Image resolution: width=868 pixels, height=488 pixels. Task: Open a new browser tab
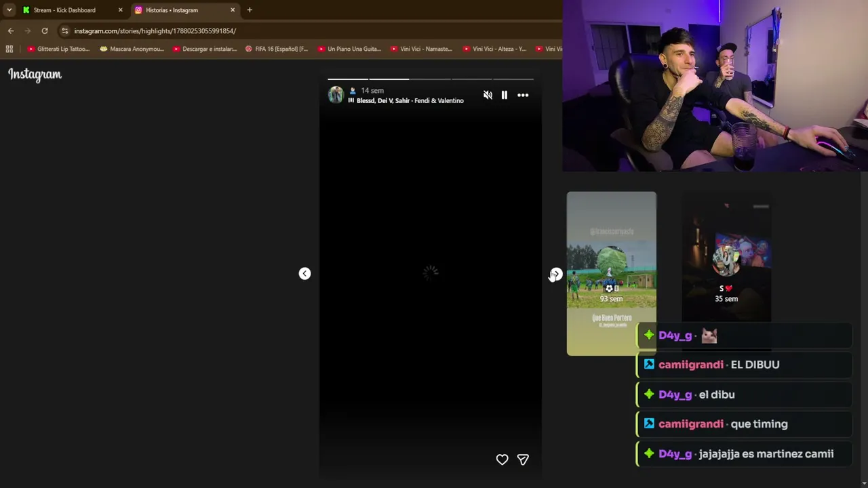tap(250, 10)
